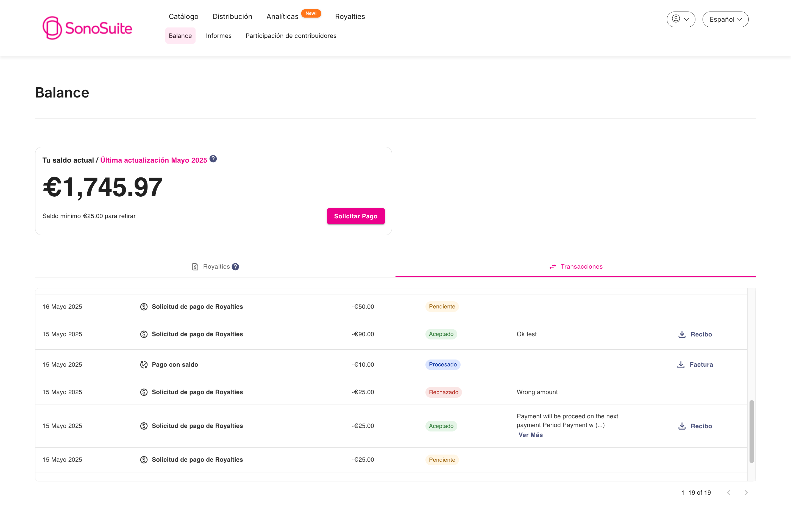Image resolution: width=791 pixels, height=532 pixels.
Task: Click the dollar icon on the 16 Mayo row
Action: coord(144,307)
